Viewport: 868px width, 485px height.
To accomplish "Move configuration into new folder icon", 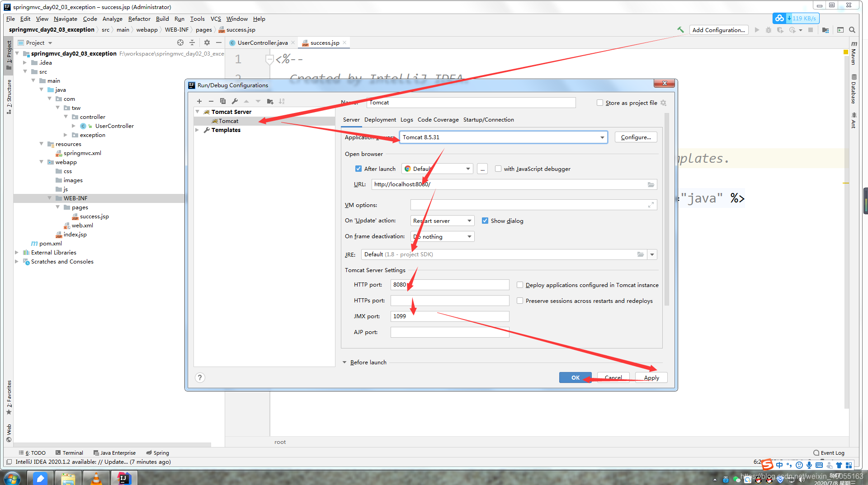I will pyautogui.click(x=270, y=101).
